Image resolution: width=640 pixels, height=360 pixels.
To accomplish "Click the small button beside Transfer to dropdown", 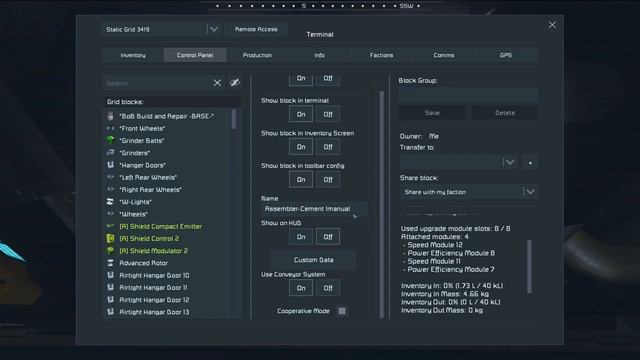I will pyautogui.click(x=530, y=162).
